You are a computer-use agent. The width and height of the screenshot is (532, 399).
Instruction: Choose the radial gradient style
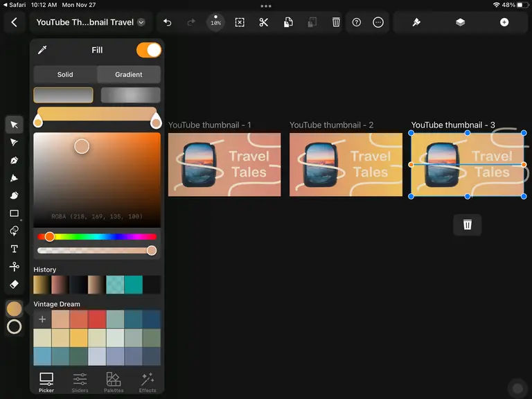pyautogui.click(x=131, y=95)
